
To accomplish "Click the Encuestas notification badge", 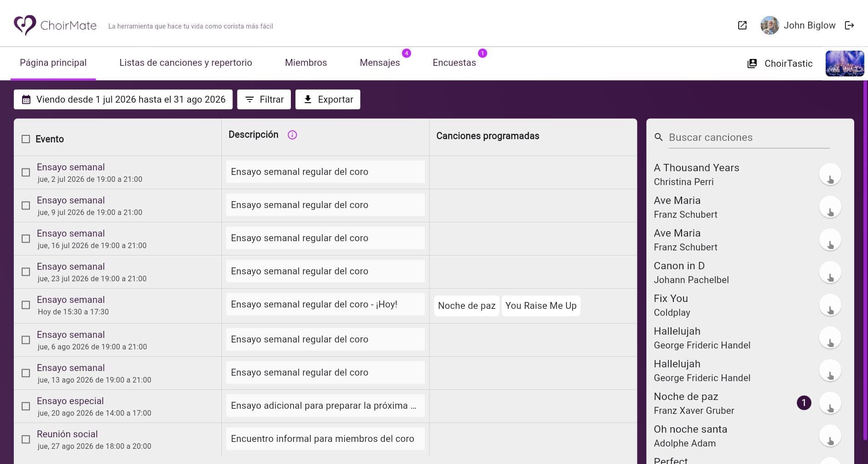I will coord(482,53).
